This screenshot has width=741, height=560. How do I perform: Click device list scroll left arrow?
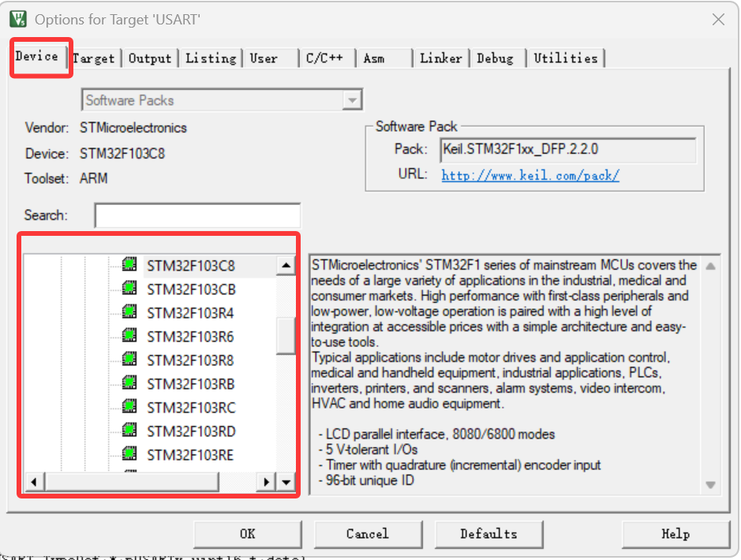[x=34, y=482]
